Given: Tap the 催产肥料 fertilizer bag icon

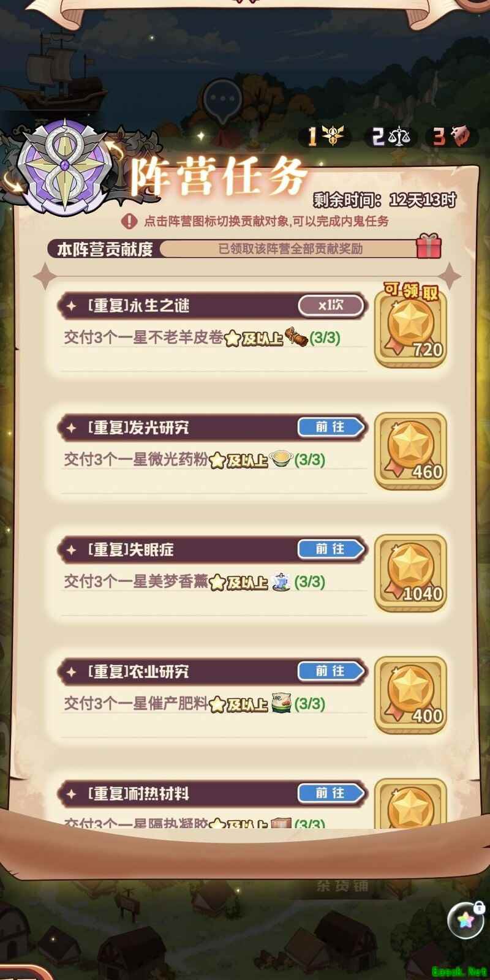Looking at the screenshot, I should coord(281,703).
